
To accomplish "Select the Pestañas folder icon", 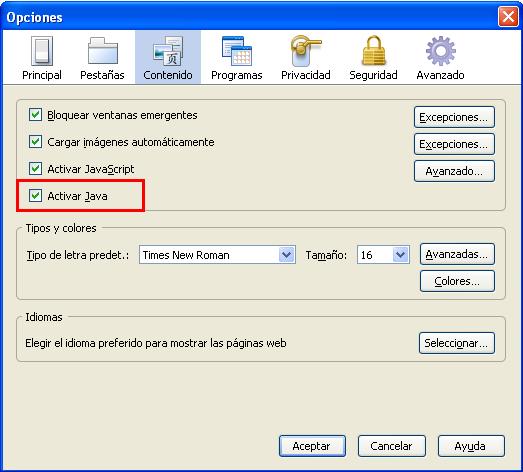I will pyautogui.click(x=102, y=51).
